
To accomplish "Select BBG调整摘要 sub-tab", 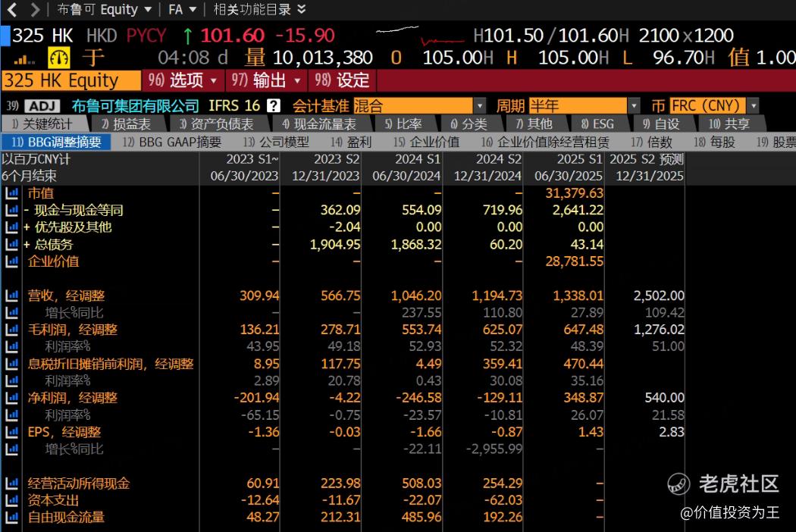I will point(56,142).
